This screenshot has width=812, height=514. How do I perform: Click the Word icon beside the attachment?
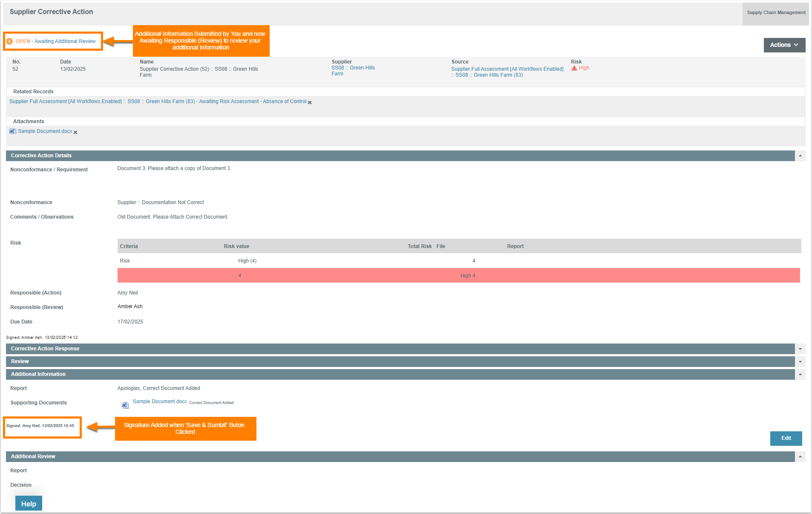[12, 131]
